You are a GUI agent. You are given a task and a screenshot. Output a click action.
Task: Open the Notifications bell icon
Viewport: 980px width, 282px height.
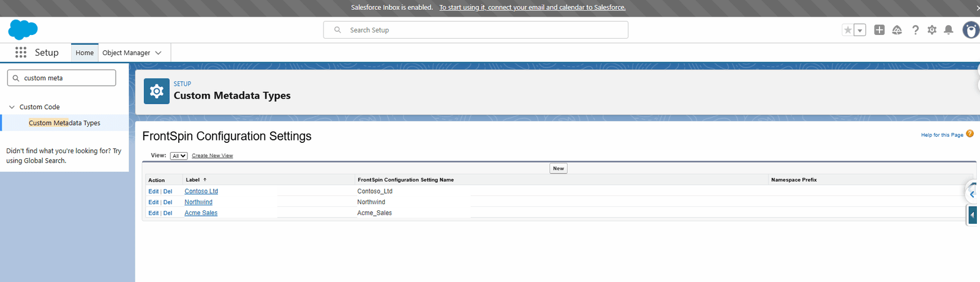[x=948, y=30]
